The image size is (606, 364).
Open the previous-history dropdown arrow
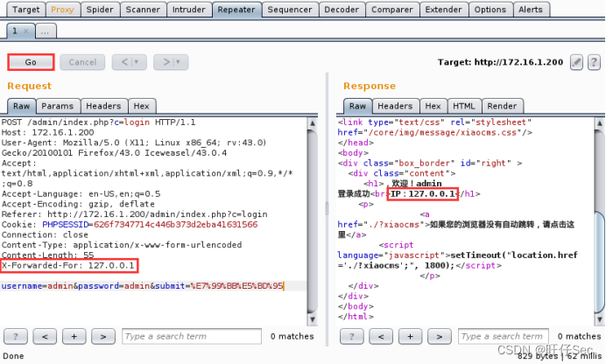tap(137, 62)
